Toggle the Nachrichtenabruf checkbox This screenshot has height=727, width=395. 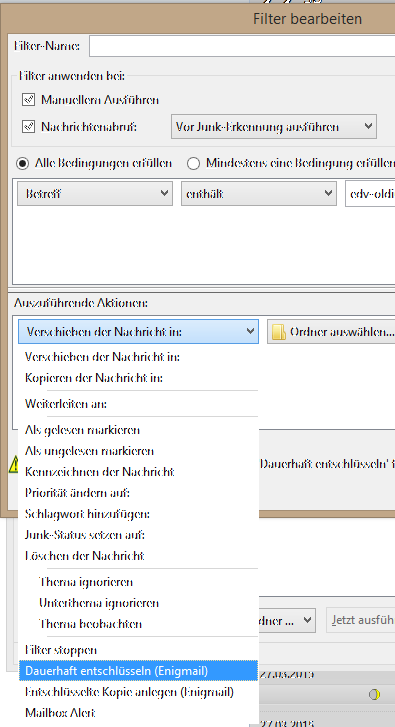tap(29, 126)
